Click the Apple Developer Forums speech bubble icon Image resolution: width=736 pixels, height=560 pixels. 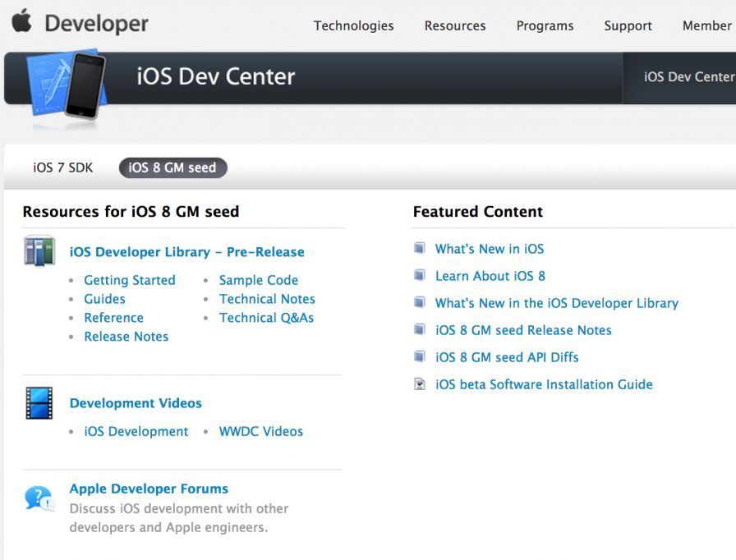tap(39, 498)
